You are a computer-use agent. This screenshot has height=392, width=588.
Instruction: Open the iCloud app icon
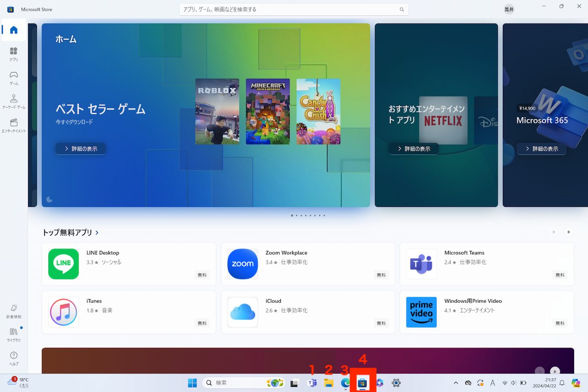click(x=243, y=312)
